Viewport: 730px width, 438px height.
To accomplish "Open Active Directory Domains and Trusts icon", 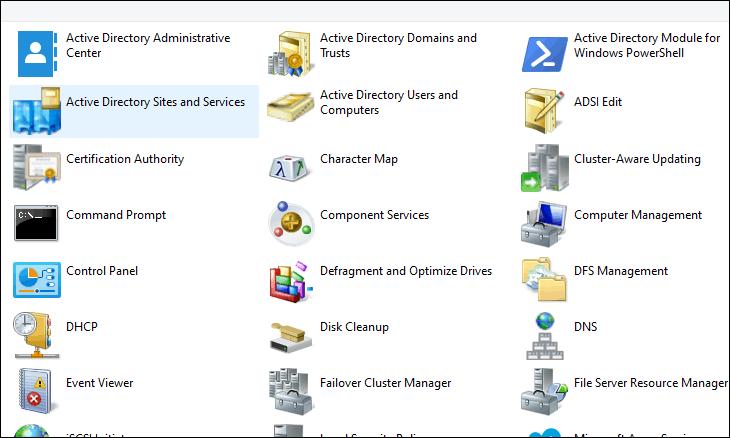I will point(290,54).
